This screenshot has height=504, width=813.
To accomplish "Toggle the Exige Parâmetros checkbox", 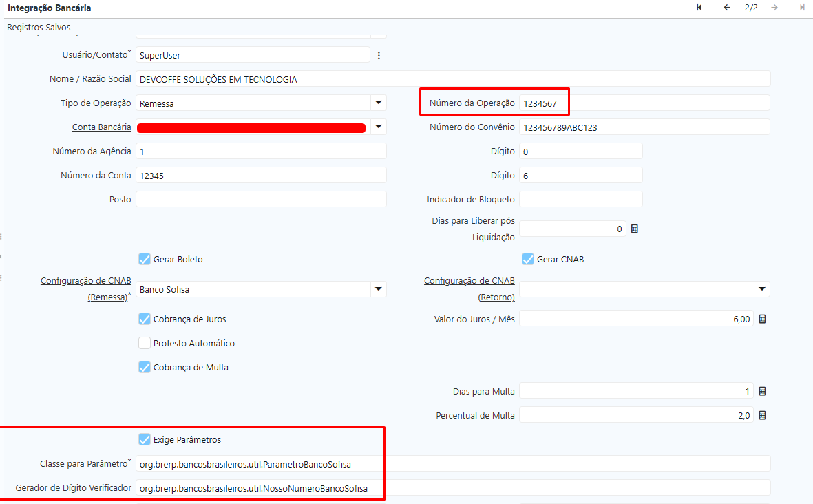I will point(145,439).
